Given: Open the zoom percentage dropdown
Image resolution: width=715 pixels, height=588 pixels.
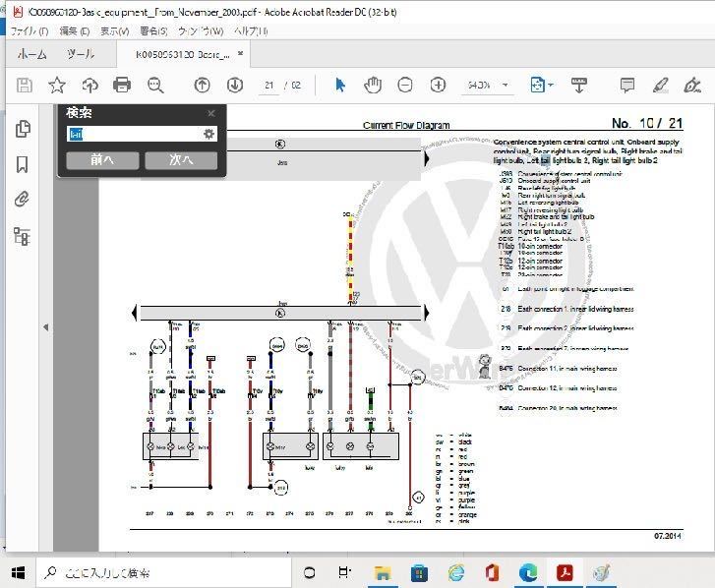Looking at the screenshot, I should click(505, 86).
